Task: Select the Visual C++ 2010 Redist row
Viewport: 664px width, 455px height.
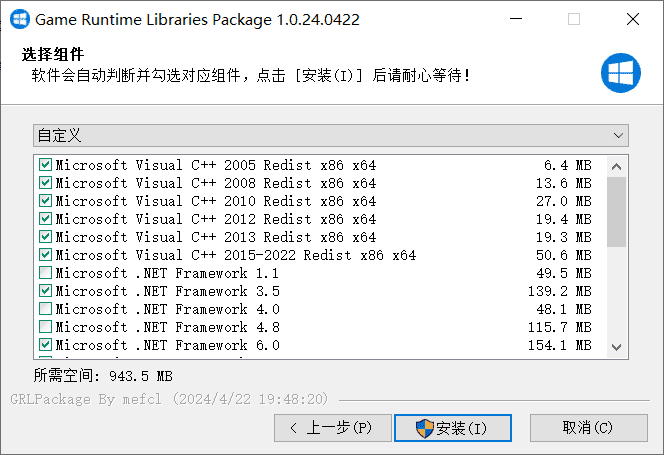Action: coord(215,201)
